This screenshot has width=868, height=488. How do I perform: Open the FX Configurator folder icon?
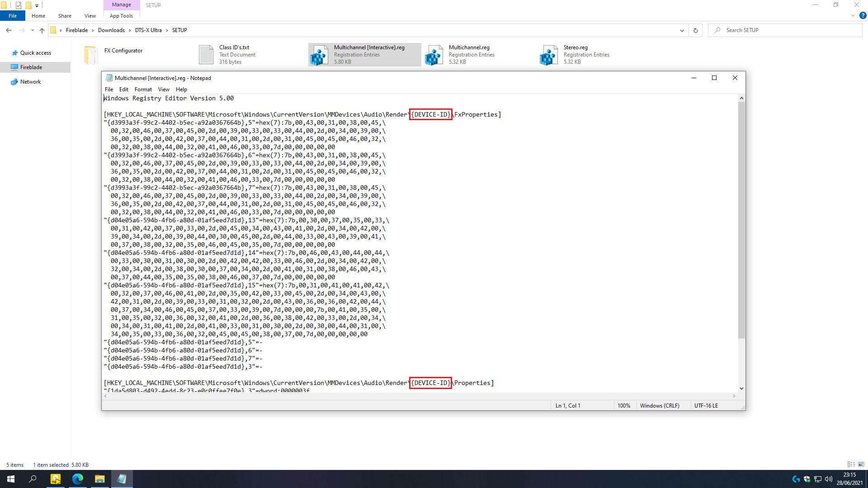91,55
